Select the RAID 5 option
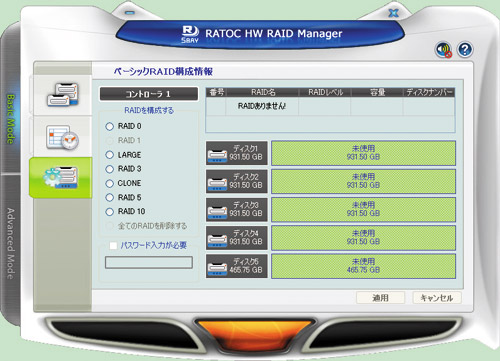 [110, 197]
